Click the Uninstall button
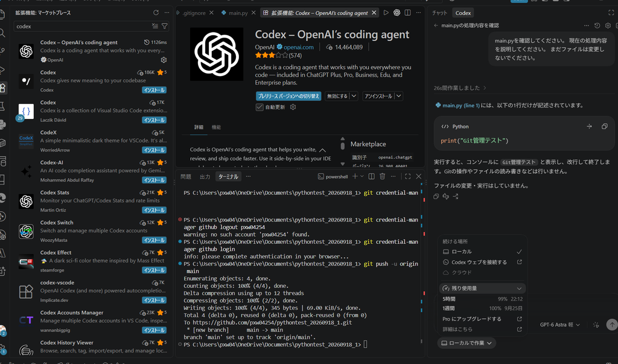 378,96
